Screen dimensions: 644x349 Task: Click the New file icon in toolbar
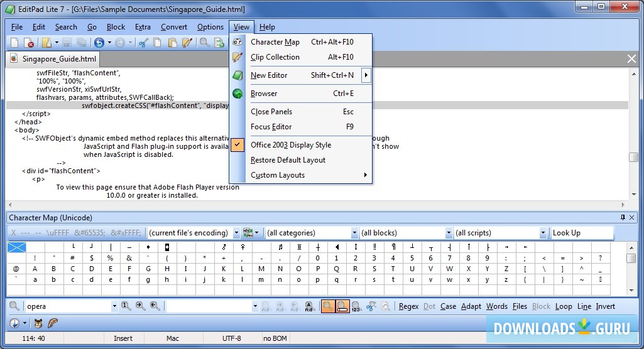click(x=15, y=43)
